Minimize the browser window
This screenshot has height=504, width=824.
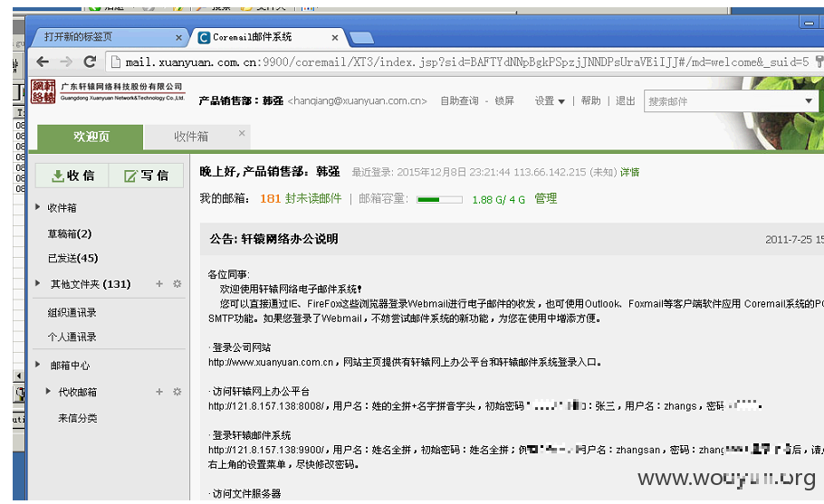coord(809,23)
